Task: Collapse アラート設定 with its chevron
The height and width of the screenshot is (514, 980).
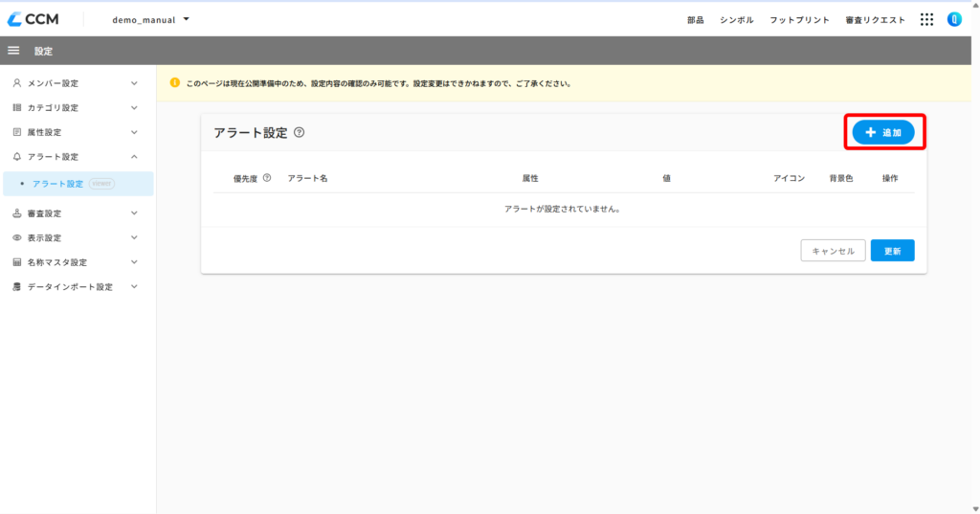Action: pyautogui.click(x=134, y=156)
